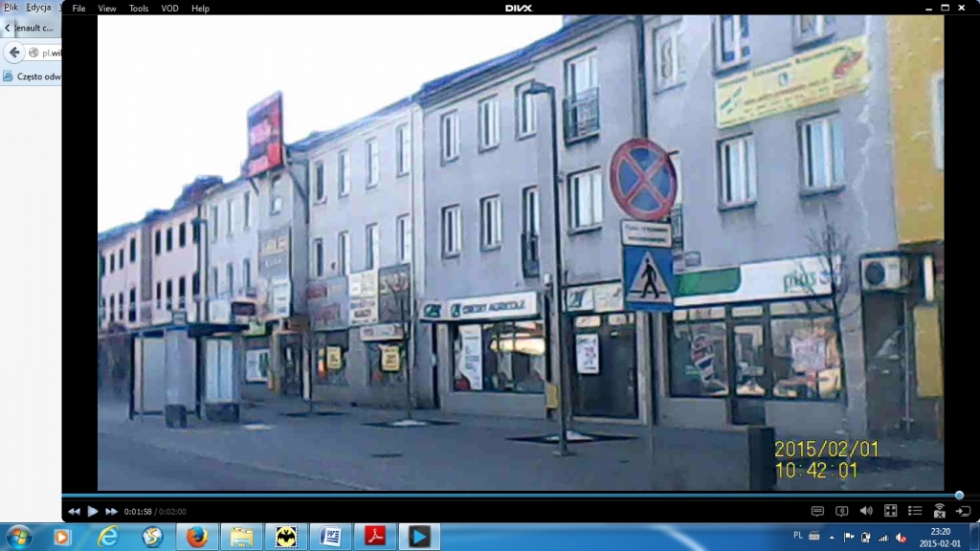Toggle fullscreen mode in DivX player

[x=890, y=512]
